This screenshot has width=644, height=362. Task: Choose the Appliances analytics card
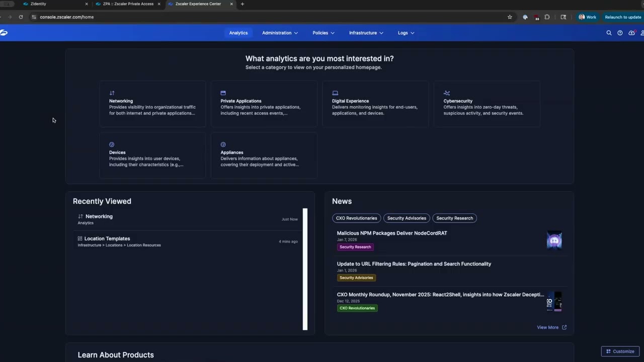[264, 155]
